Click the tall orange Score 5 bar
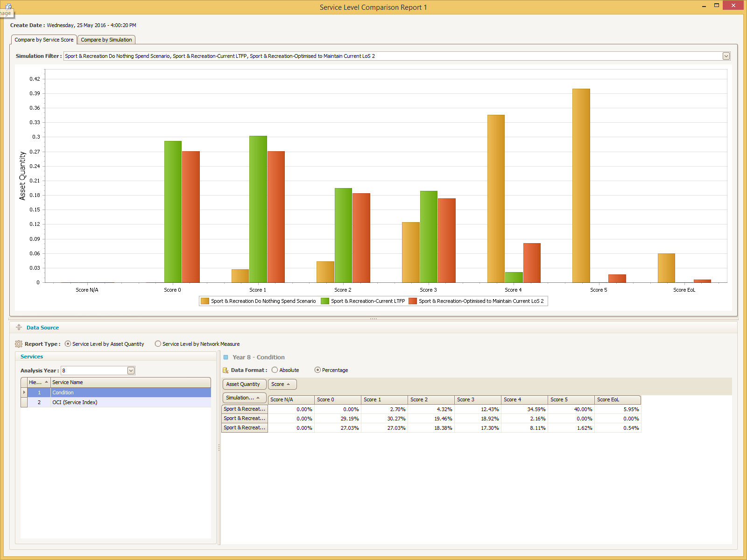The height and width of the screenshot is (560, 747). click(581, 186)
